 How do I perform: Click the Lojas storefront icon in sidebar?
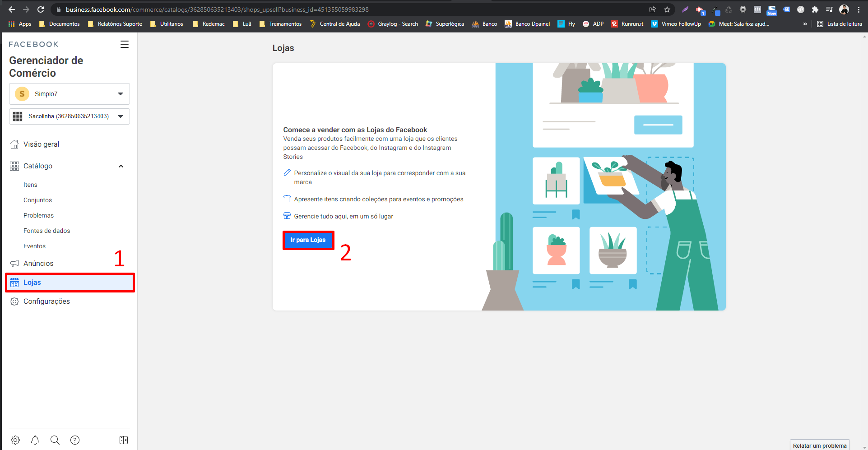[14, 283]
